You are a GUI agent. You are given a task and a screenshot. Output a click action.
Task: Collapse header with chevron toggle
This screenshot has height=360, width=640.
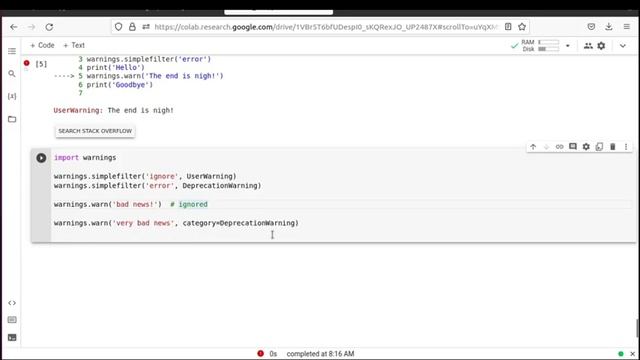click(623, 46)
